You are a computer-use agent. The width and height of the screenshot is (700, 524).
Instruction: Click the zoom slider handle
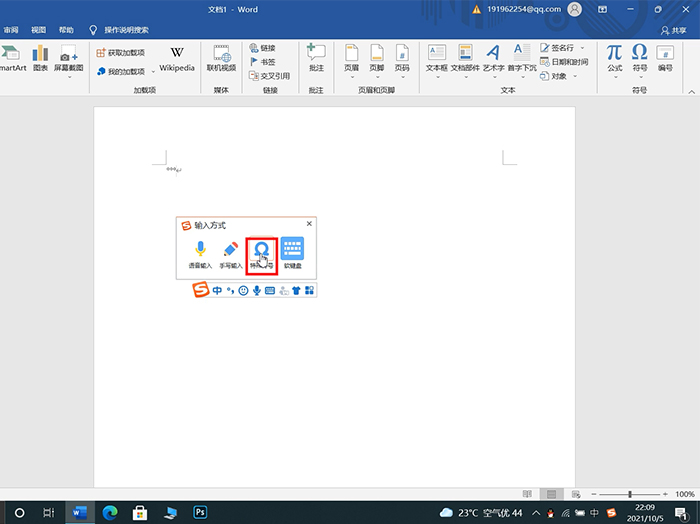[629, 494]
